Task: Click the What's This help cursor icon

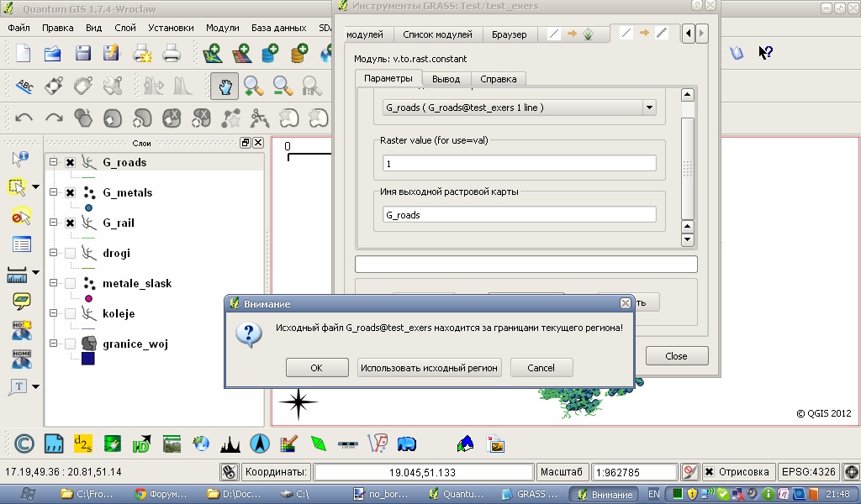Action: tap(765, 53)
